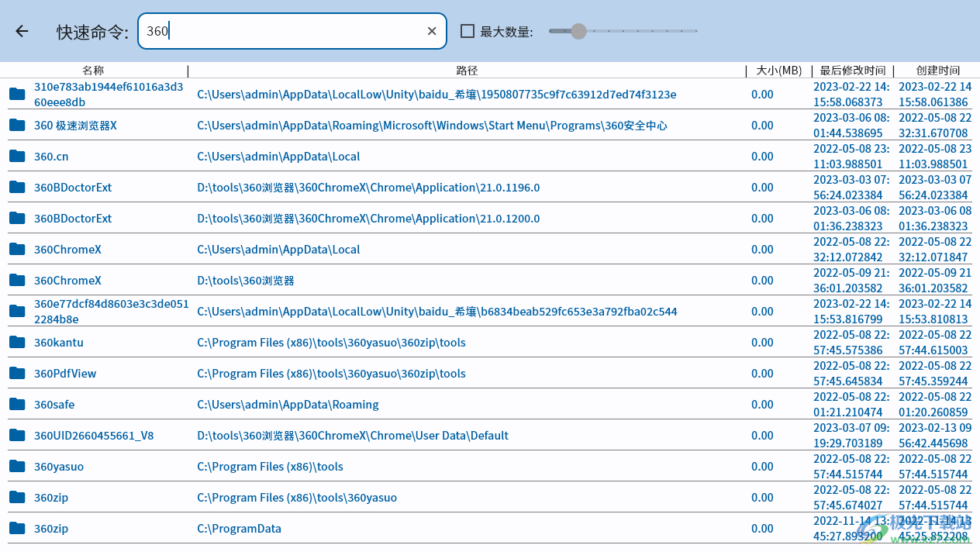The height and width of the screenshot is (552, 980).
Task: Click path ending in 1950807735c9f7c63912d7ed74f3123e
Action: (x=437, y=95)
